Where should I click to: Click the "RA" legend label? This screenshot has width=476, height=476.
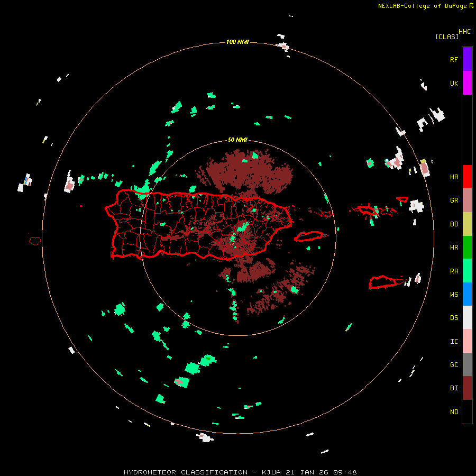click(x=454, y=271)
